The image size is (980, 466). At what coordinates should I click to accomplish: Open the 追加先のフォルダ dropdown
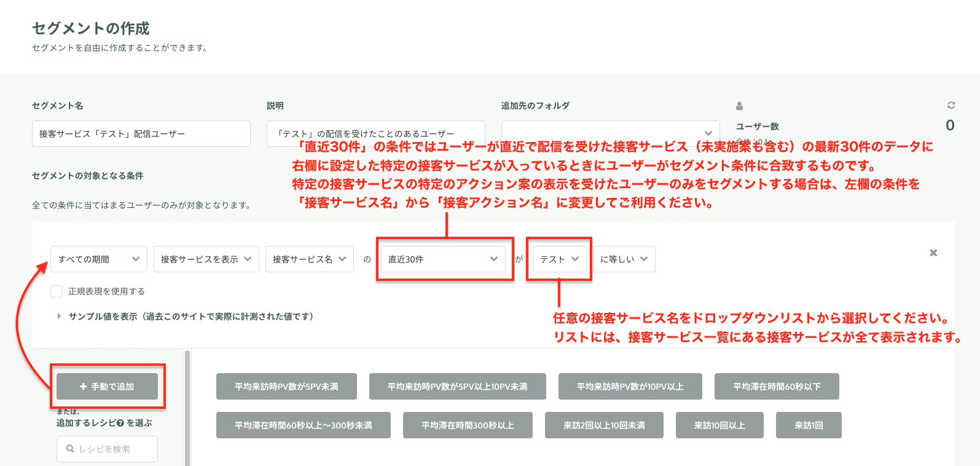coord(610,133)
